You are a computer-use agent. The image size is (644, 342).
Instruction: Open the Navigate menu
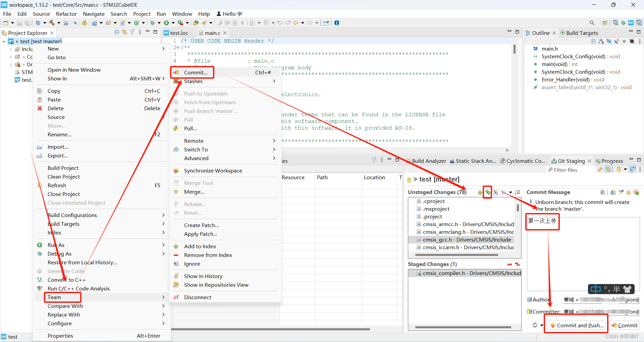[94, 14]
